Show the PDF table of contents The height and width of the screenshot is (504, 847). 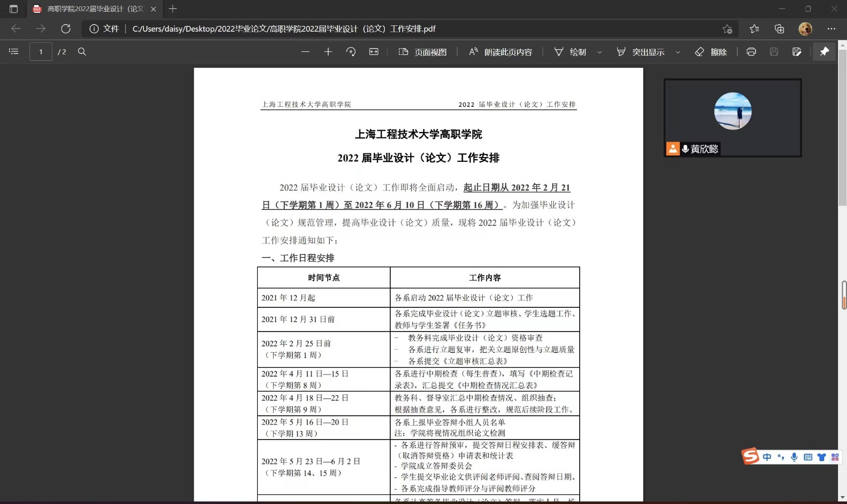(x=14, y=51)
